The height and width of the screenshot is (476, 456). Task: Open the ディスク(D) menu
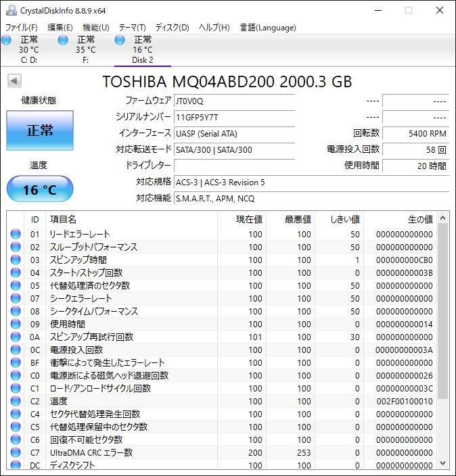click(x=172, y=28)
